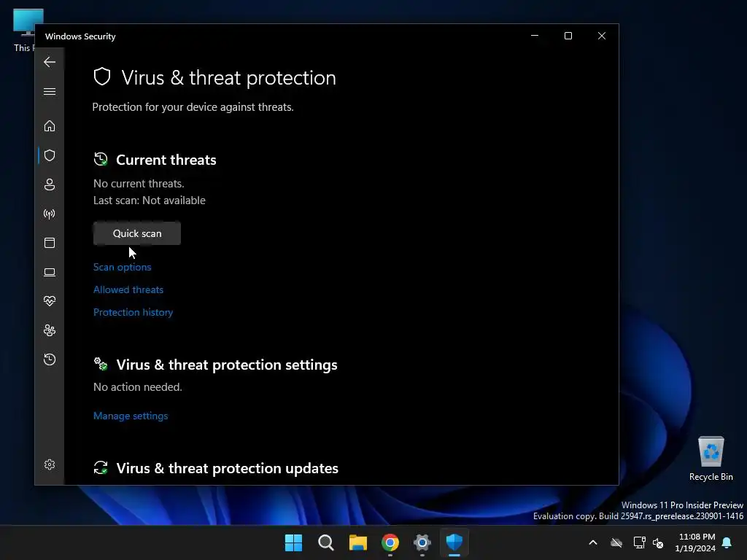This screenshot has width=747, height=560.
Task: Open the hamburger navigation menu
Action: [x=50, y=91]
